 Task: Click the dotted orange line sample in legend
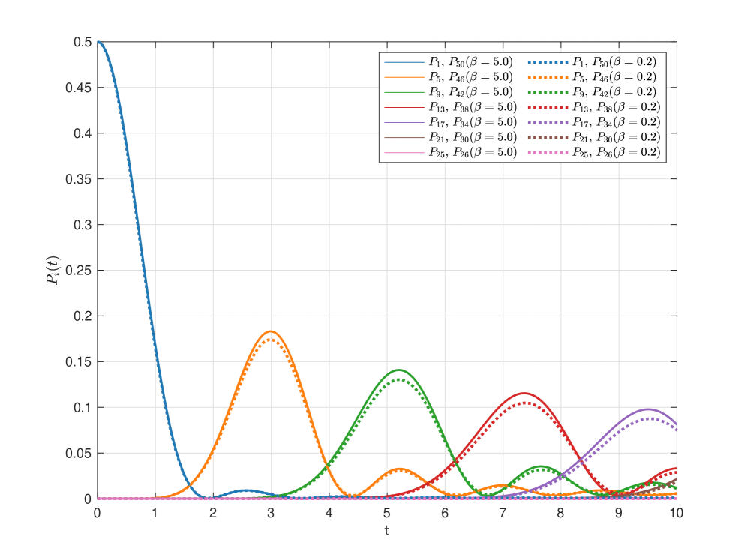(x=548, y=77)
